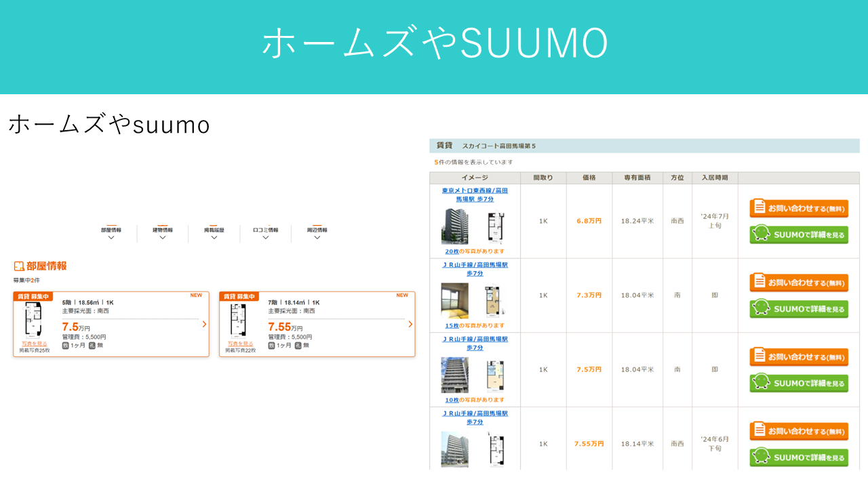868x488 pixels.
Task: Click the イメージ column header
Action: 475,178
